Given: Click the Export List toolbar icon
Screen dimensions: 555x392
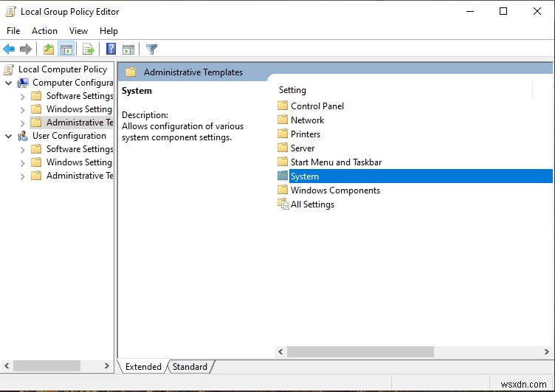Looking at the screenshot, I should tap(89, 49).
